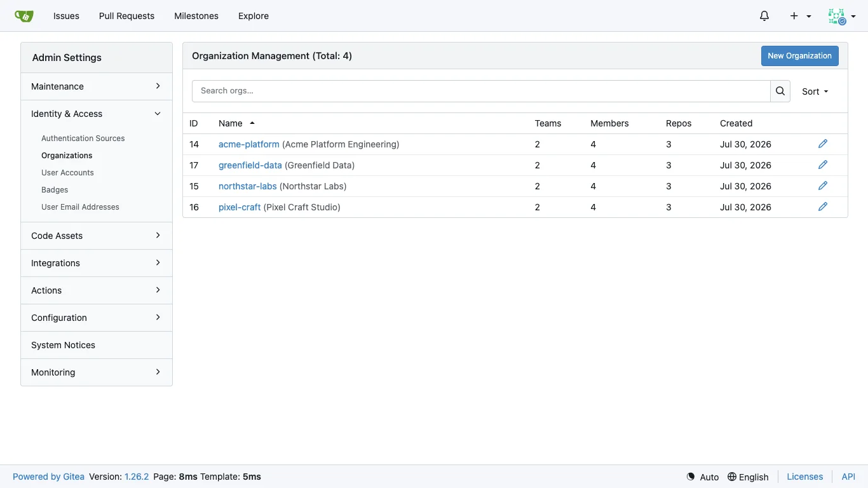The height and width of the screenshot is (488, 868).
Task: Click the Members column header
Action: [610, 123]
